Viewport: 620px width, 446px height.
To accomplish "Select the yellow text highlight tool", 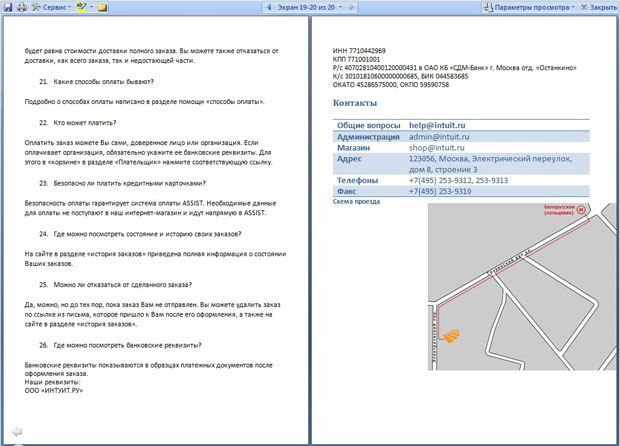I will coord(82,7).
